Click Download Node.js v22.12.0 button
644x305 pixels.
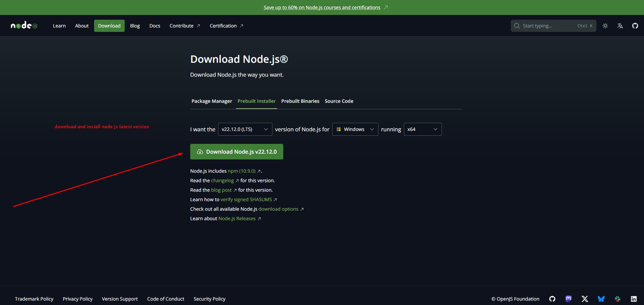(237, 152)
